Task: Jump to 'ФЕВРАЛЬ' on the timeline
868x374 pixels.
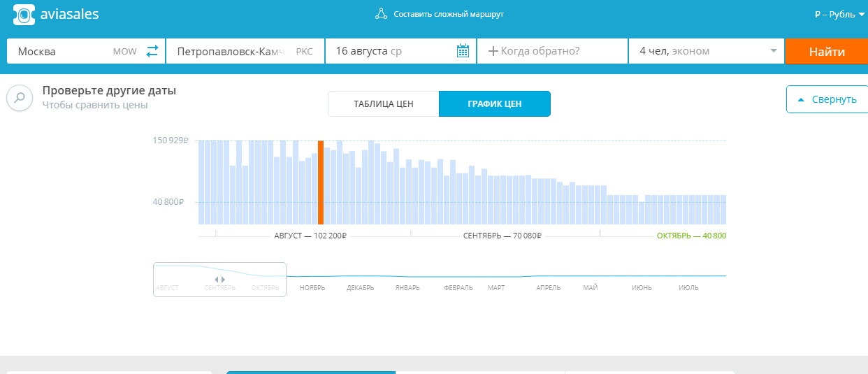Action: pos(458,288)
